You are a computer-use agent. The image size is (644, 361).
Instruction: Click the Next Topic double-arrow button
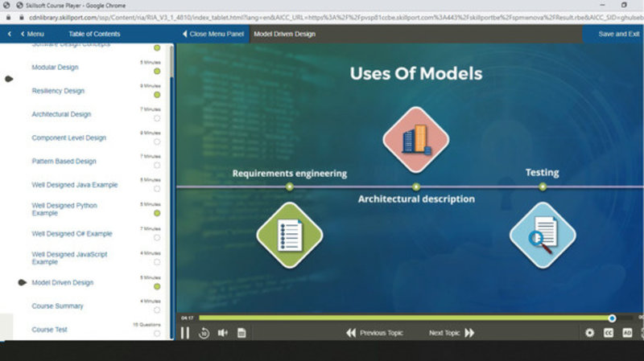point(452,333)
